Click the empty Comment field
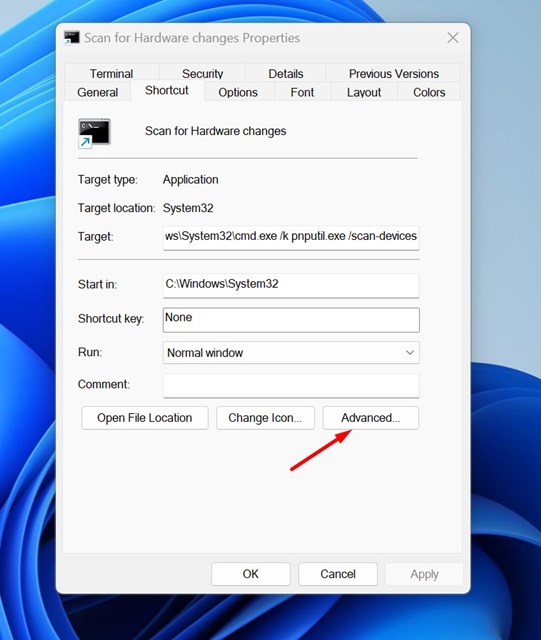This screenshot has width=541, height=640. point(291,385)
